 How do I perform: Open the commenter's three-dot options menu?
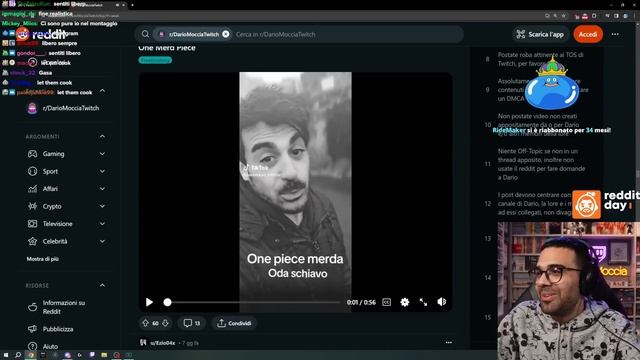[x=449, y=342]
